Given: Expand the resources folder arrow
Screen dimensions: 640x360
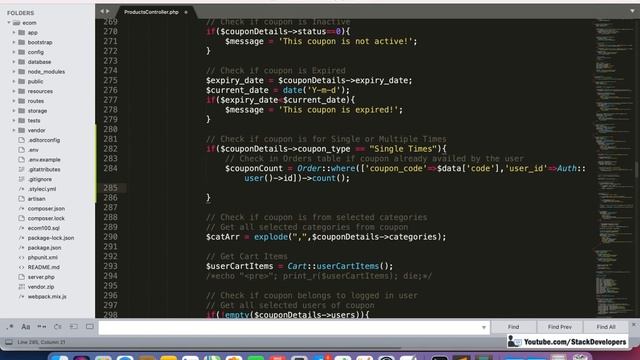Looking at the screenshot, I should 13,91.
